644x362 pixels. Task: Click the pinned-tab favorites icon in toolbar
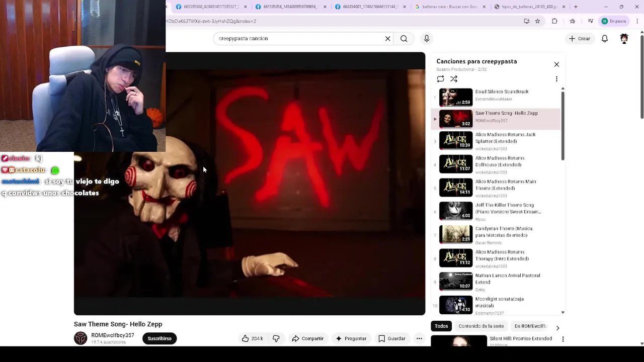(x=572, y=21)
